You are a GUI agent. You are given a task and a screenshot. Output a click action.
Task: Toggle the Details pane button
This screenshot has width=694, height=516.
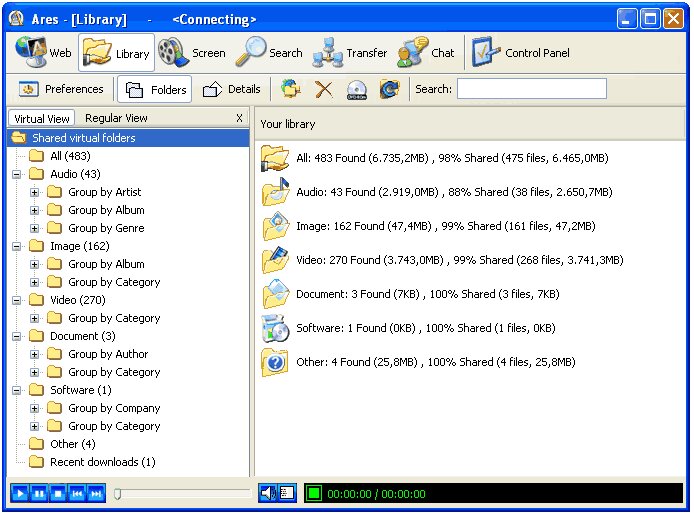(x=231, y=89)
